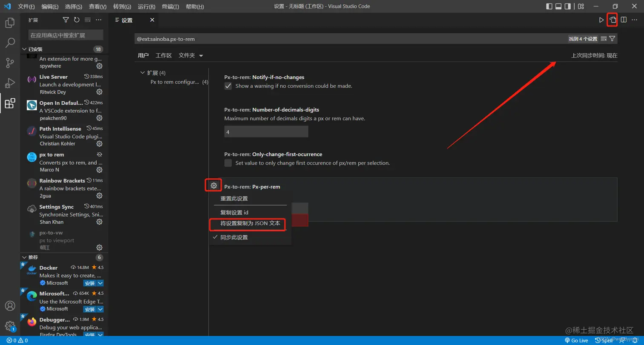Click the settings search filter icon

(612, 39)
